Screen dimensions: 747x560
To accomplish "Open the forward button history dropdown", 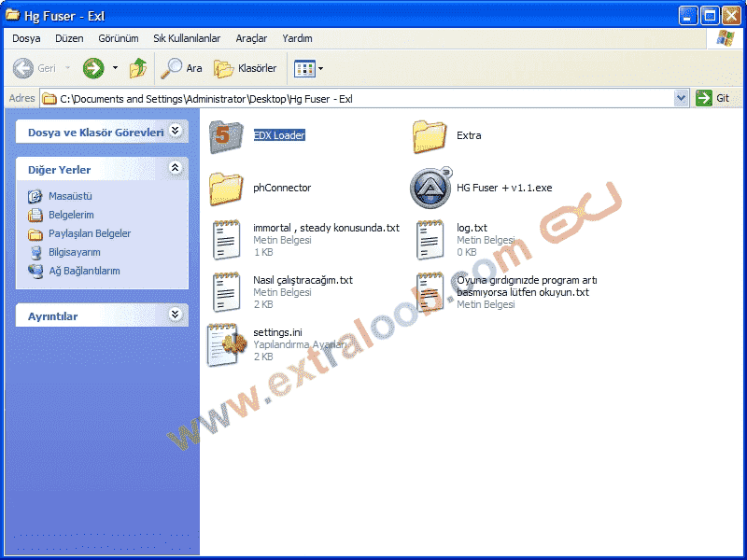I will coord(115,68).
